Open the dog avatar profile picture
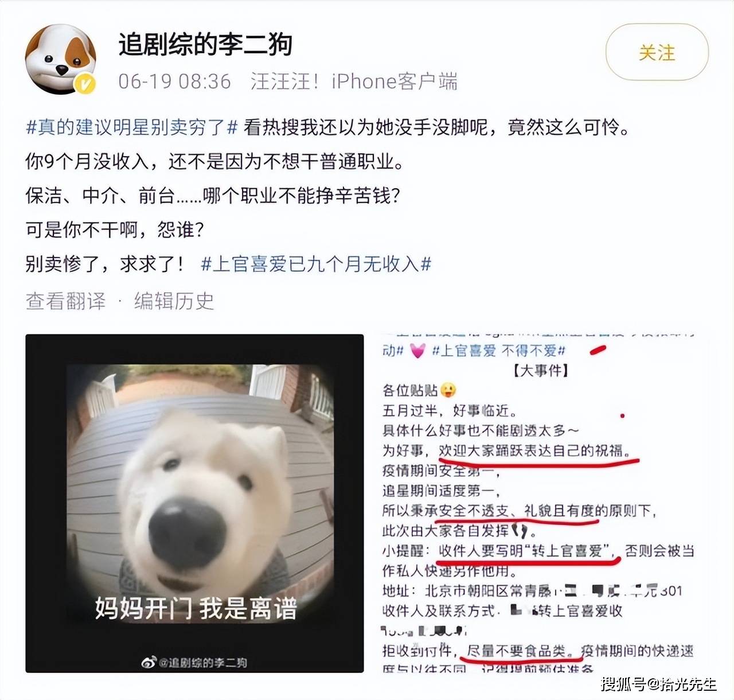This screenshot has width=734, height=700. pos(60,59)
